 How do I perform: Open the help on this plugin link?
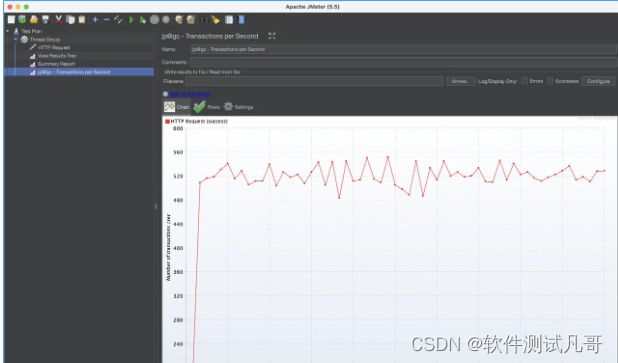tap(191, 94)
